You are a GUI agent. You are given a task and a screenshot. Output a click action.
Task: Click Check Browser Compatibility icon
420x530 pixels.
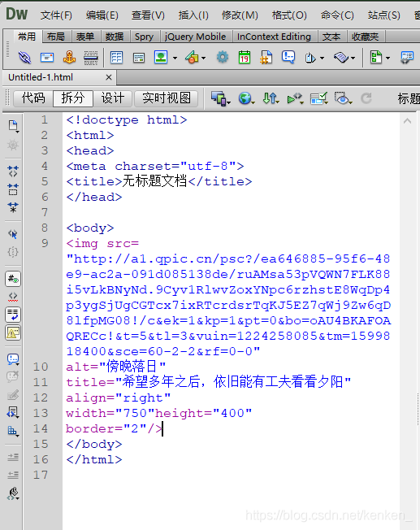[318, 98]
